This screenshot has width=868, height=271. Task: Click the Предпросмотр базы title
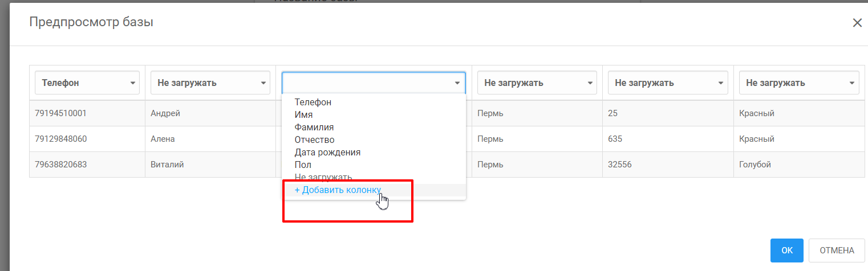[x=91, y=22]
